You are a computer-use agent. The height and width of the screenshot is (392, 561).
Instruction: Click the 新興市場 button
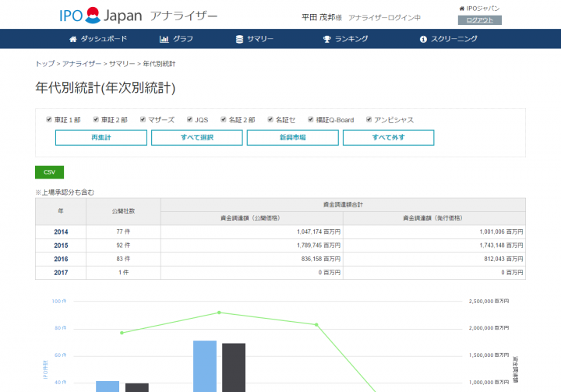(292, 138)
